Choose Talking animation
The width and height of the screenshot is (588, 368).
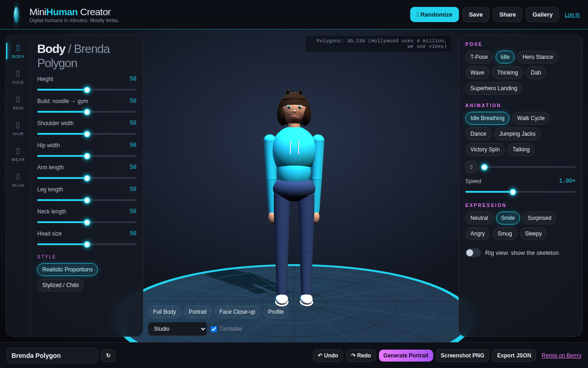(x=521, y=149)
